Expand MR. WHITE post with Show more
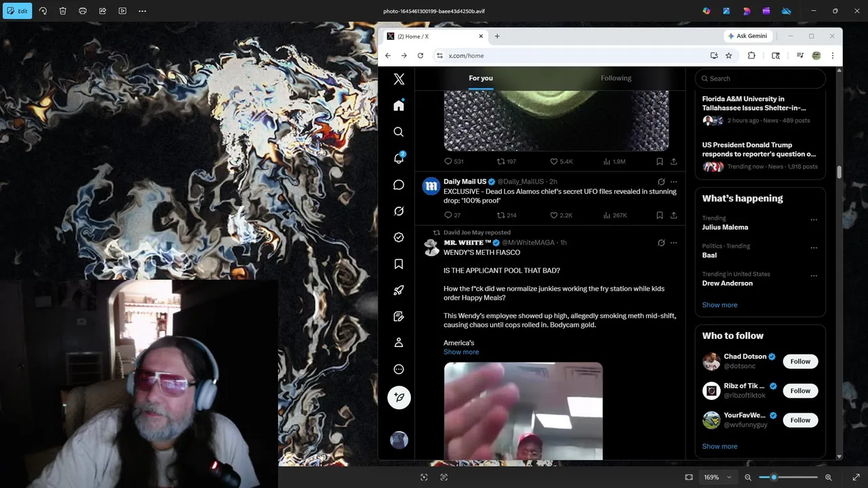This screenshot has height=488, width=868. (461, 352)
